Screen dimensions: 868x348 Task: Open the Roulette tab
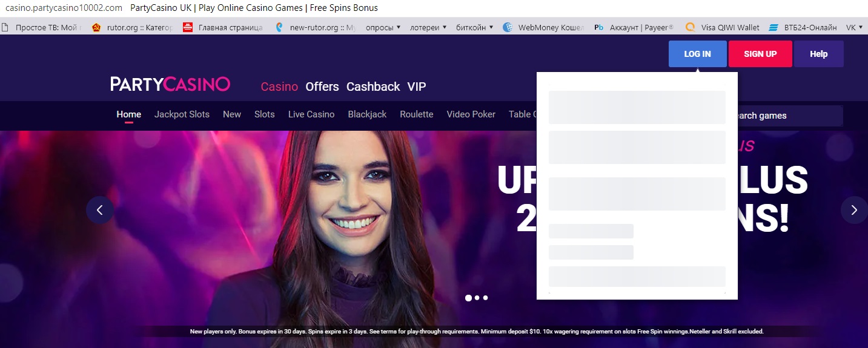pos(417,114)
